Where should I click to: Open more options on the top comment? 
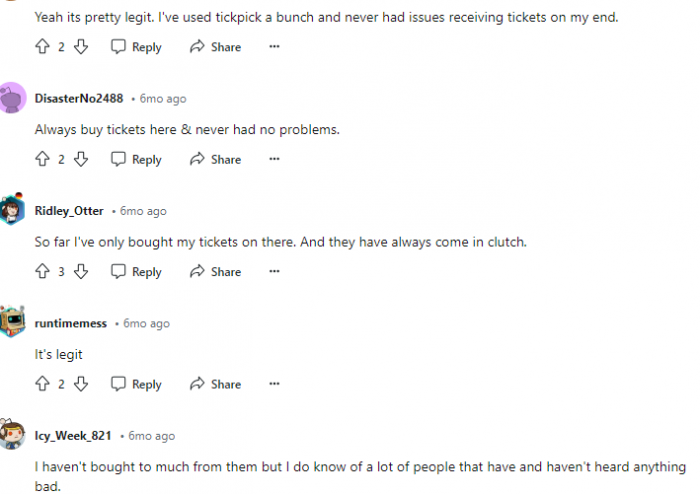[274, 46]
